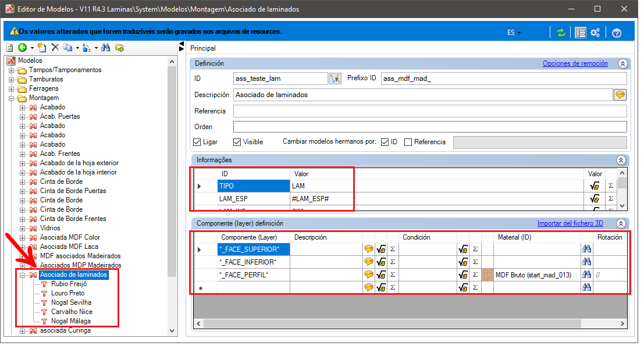Click green refresh arrows in blue header
This screenshot has height=353, width=644.
561,33
